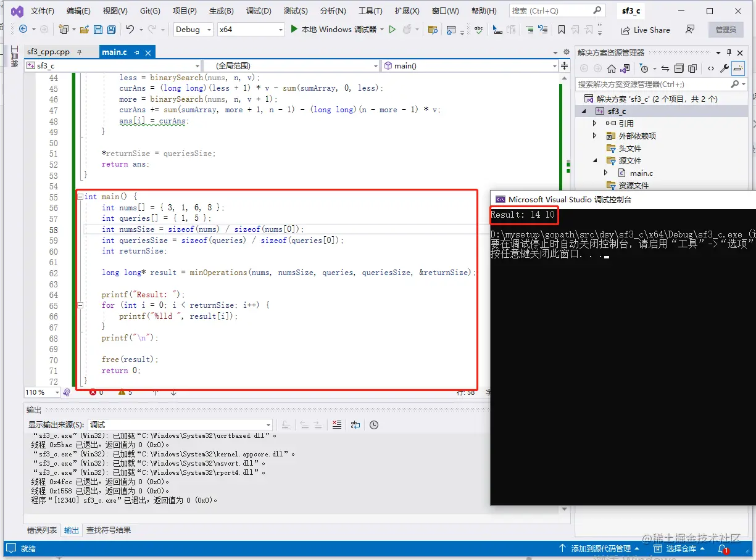Start local Windows debugger green play button
Screen dimensions: 756x560
pos(294,29)
